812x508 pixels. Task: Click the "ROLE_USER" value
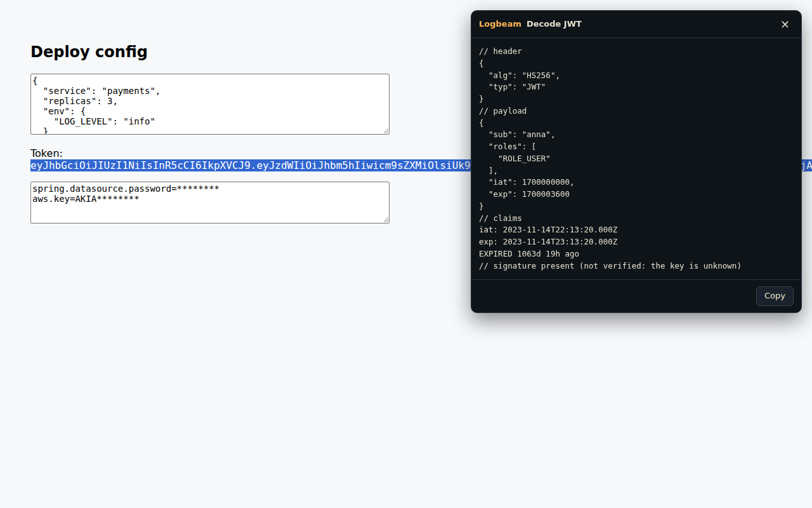pos(524,159)
